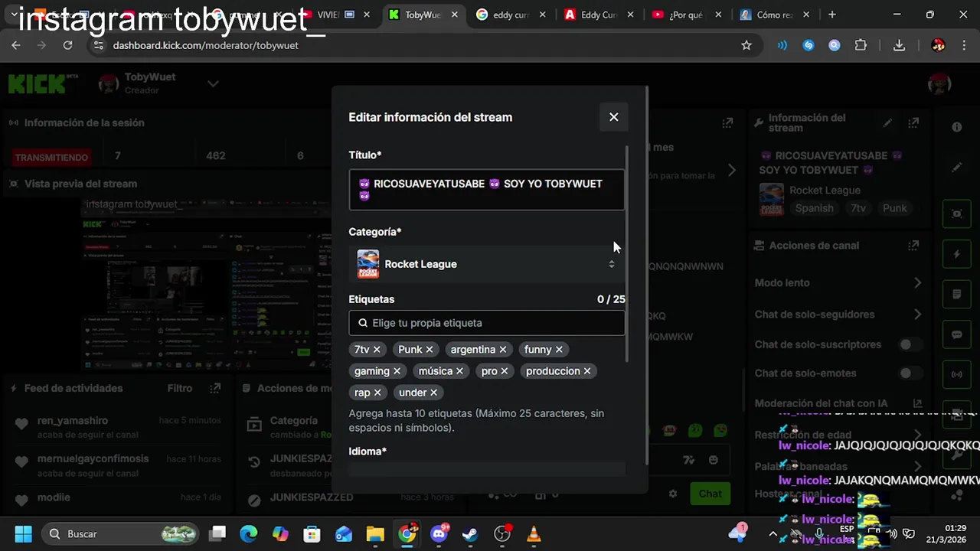This screenshot has width=980, height=551.
Task: Remove the under tag
Action: (433, 393)
